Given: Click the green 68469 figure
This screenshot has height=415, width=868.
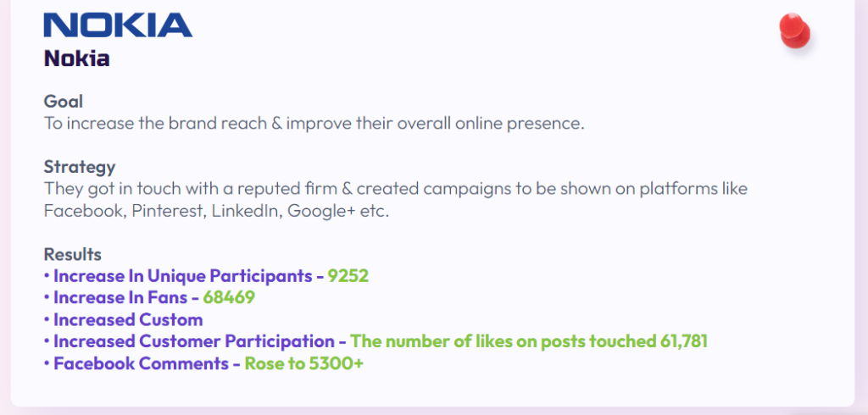Looking at the screenshot, I should point(229,297).
